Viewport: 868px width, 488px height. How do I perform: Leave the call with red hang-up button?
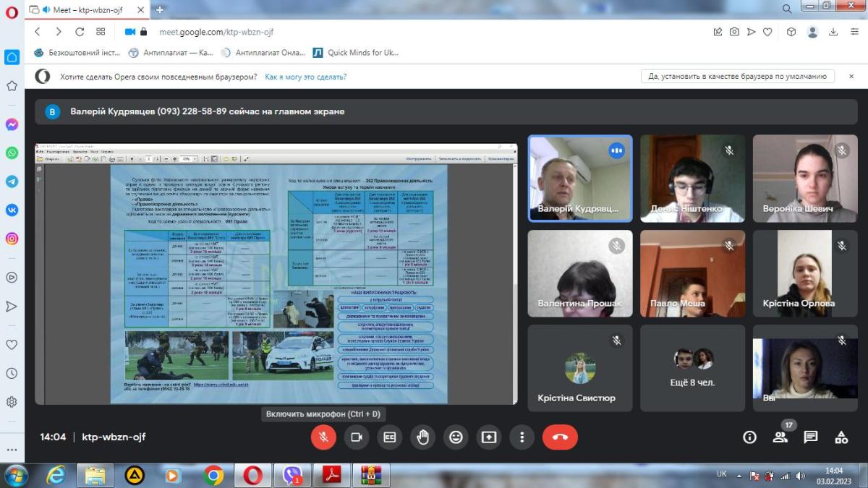tap(560, 437)
